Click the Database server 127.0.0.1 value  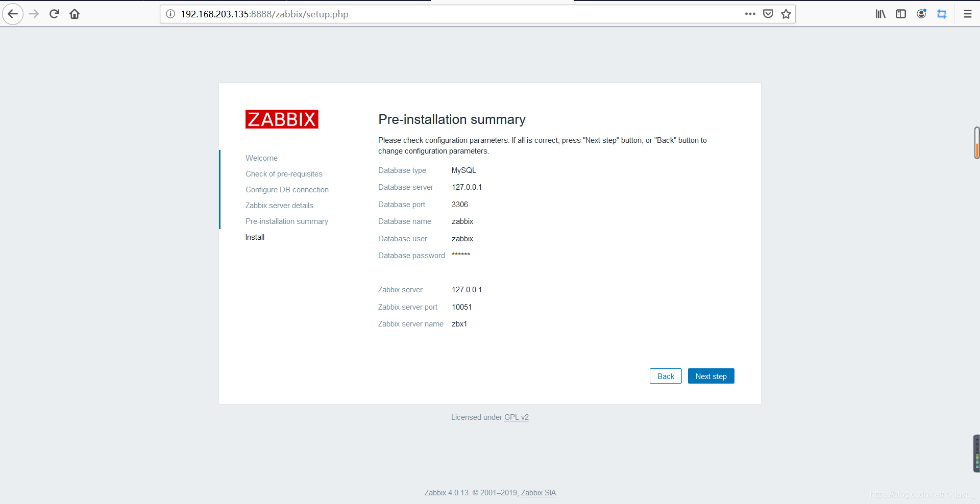pyautogui.click(x=467, y=187)
